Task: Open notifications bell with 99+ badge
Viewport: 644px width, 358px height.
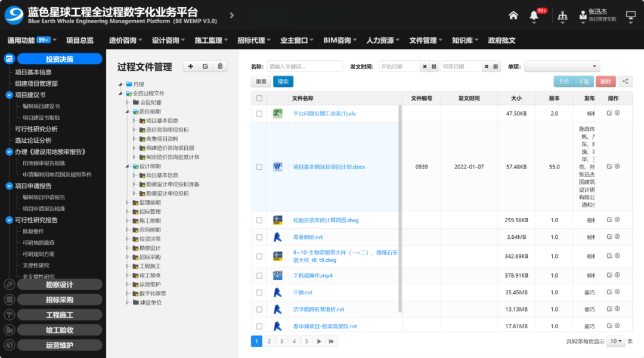Action: [534, 16]
